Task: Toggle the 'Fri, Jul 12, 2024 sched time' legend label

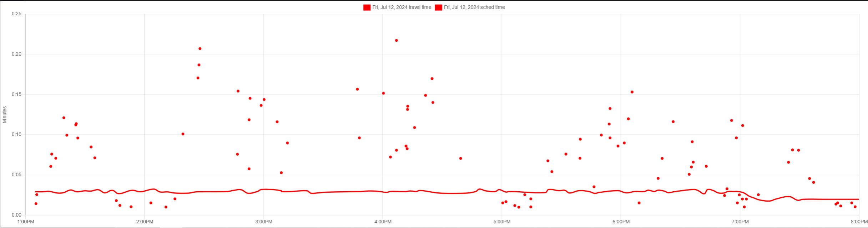Action: (x=474, y=7)
